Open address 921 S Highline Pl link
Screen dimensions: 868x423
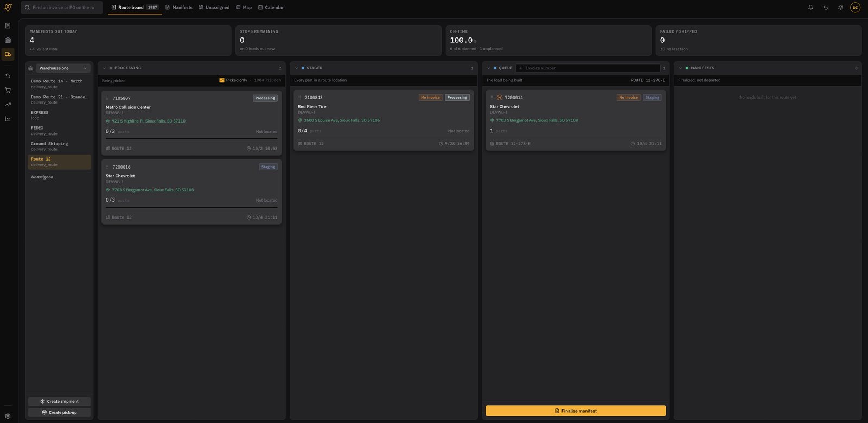pos(149,121)
